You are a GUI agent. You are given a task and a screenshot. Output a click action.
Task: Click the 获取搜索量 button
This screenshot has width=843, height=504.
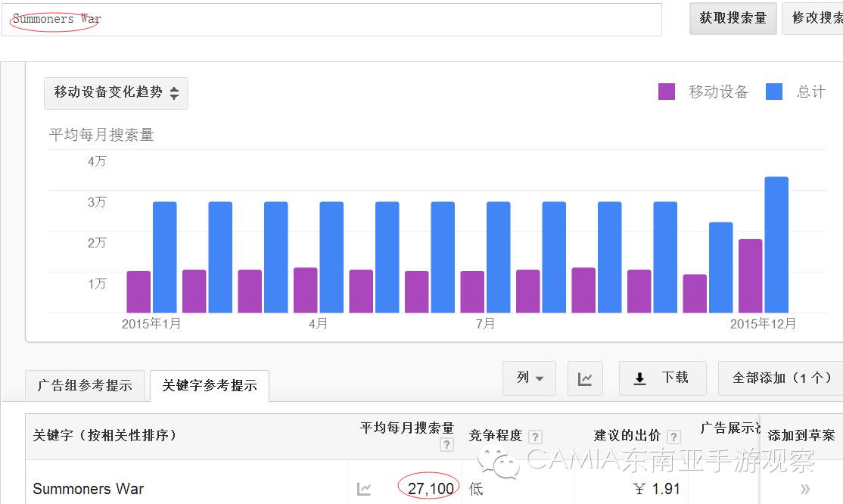(x=733, y=18)
